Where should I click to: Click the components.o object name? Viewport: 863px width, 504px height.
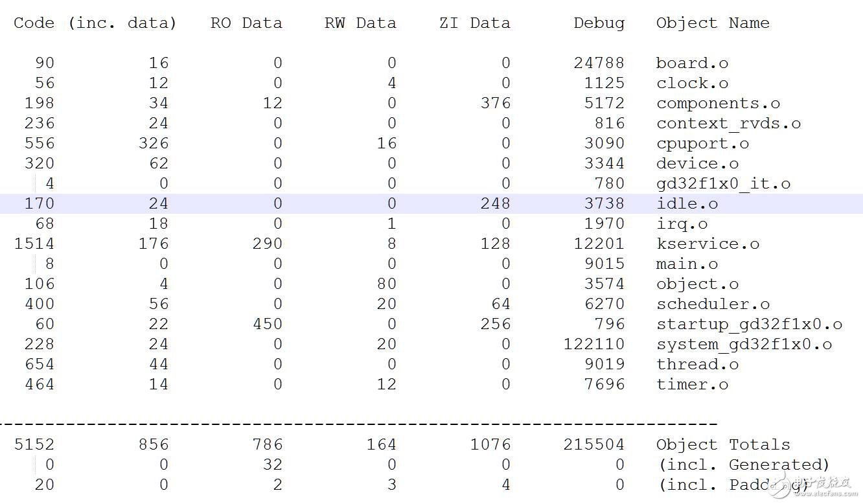(x=718, y=104)
